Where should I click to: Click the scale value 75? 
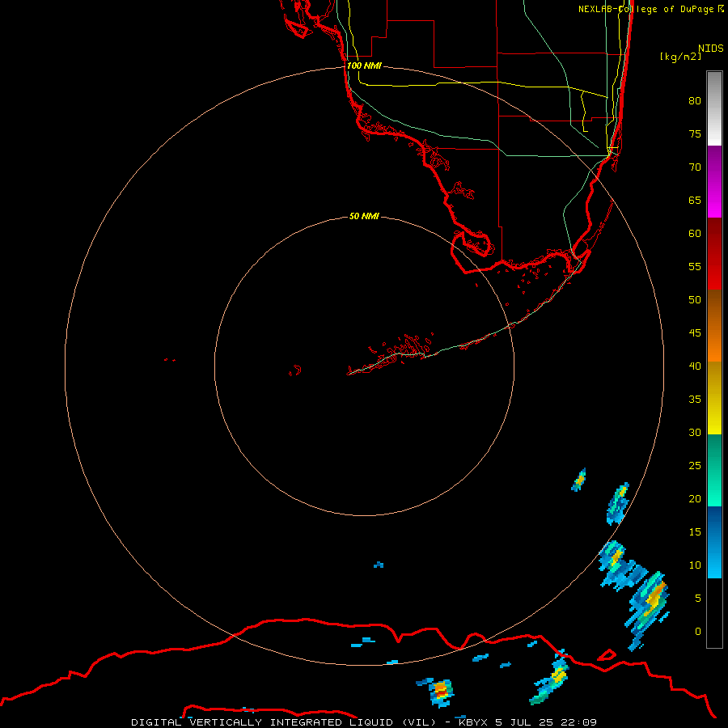pyautogui.click(x=695, y=133)
